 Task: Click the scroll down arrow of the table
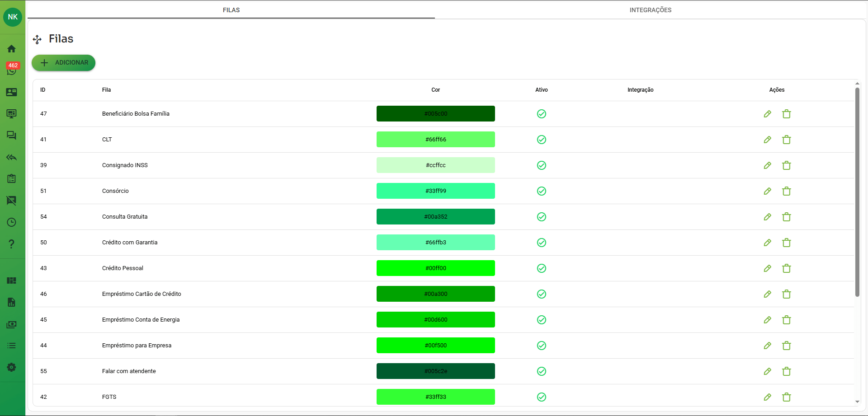857,402
